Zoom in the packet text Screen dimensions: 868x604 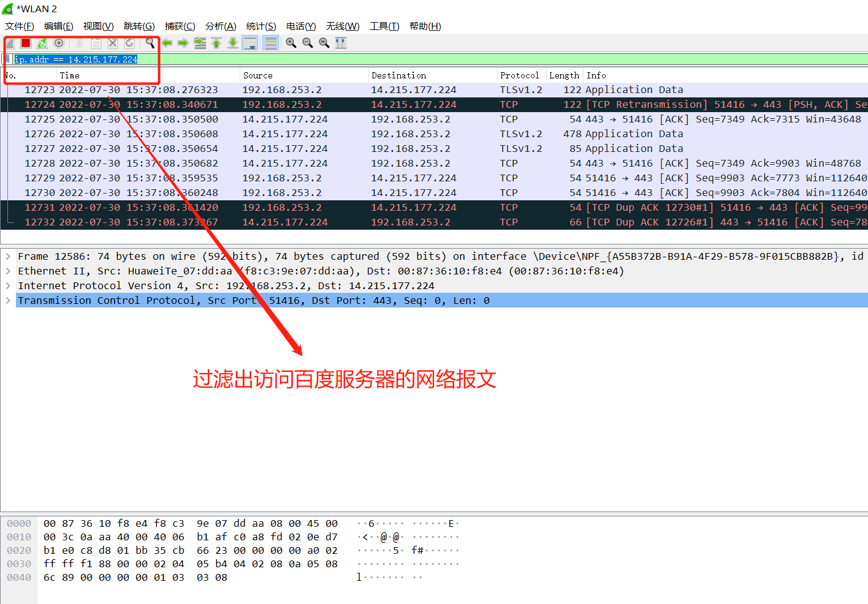(x=291, y=43)
